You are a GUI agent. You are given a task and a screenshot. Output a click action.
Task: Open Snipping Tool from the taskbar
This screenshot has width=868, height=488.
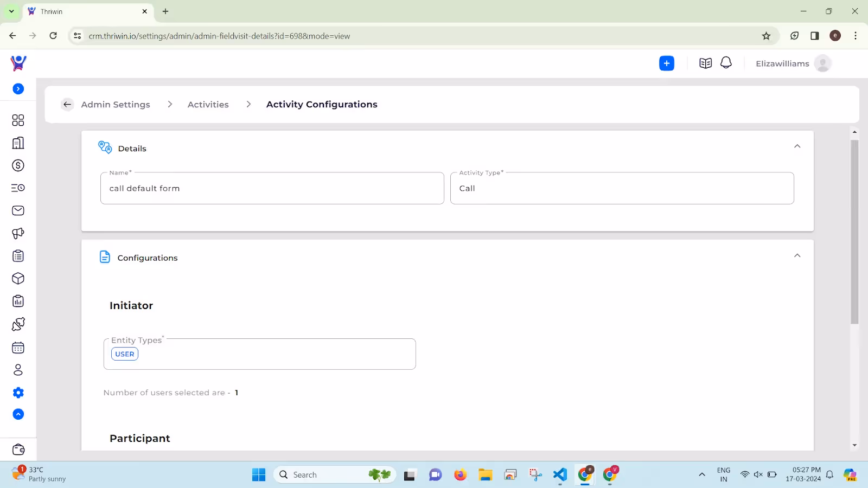(535, 475)
